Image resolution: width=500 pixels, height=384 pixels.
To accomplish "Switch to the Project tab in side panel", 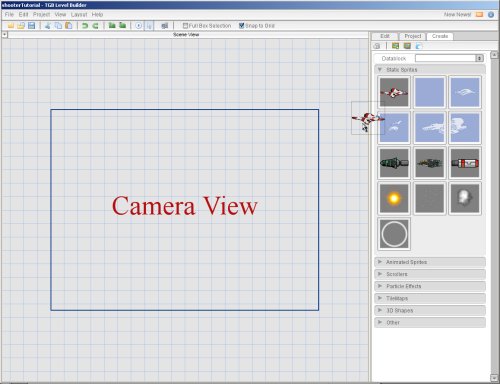I will coord(413,36).
